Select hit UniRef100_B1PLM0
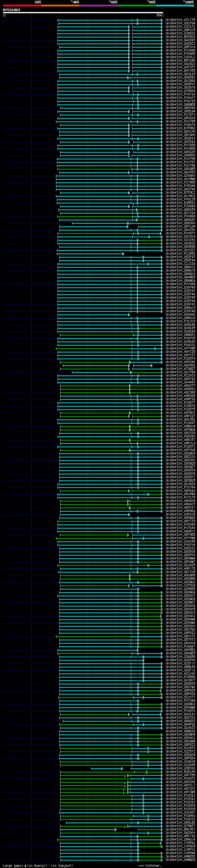Image resolution: width=197 pixels, height=868 pixels. [180, 772]
